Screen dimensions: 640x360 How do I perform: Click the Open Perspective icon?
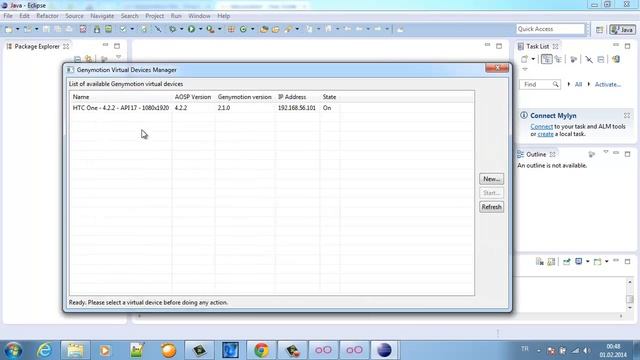[x=599, y=29]
